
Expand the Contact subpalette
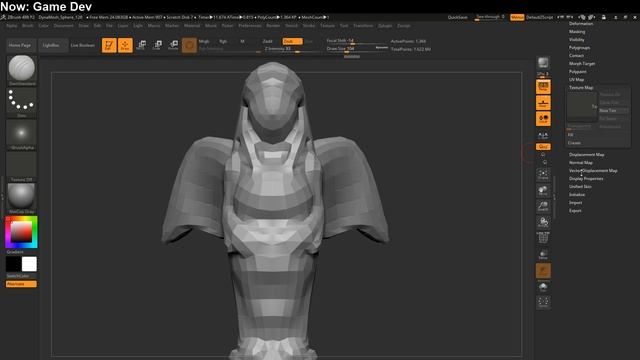click(576, 56)
